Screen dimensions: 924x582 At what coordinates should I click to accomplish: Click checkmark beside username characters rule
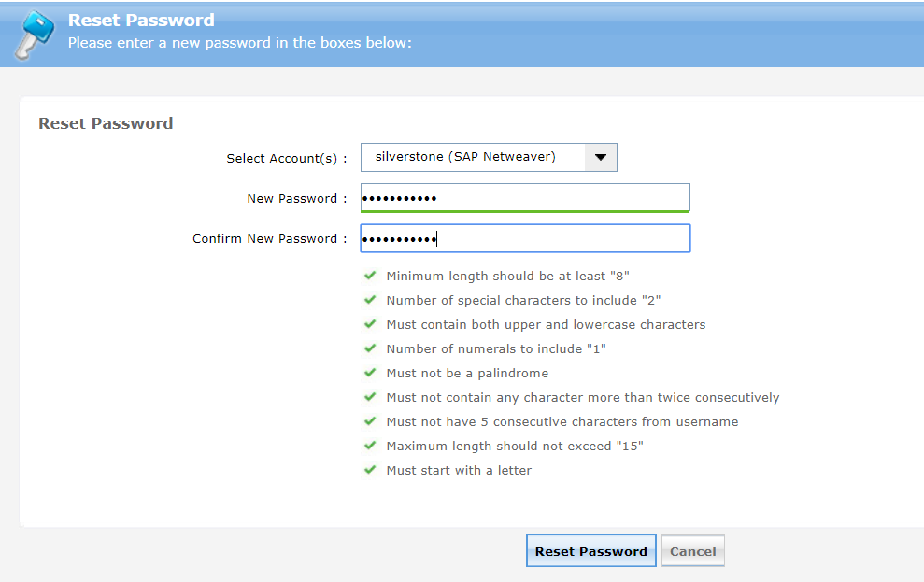click(371, 421)
